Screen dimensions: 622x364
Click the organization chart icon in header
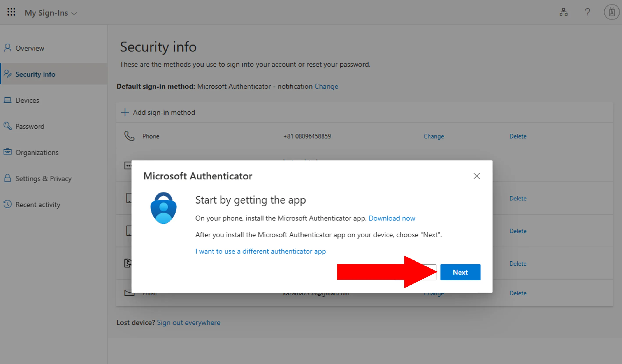point(563,12)
